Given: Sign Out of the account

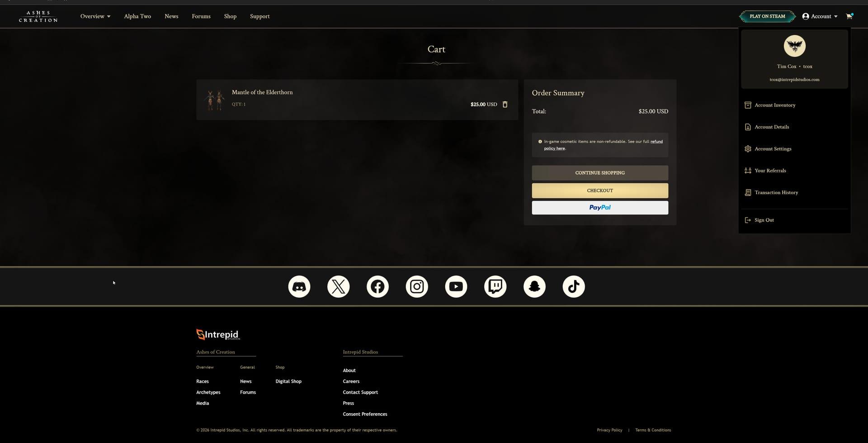Looking at the screenshot, I should (x=759, y=220).
